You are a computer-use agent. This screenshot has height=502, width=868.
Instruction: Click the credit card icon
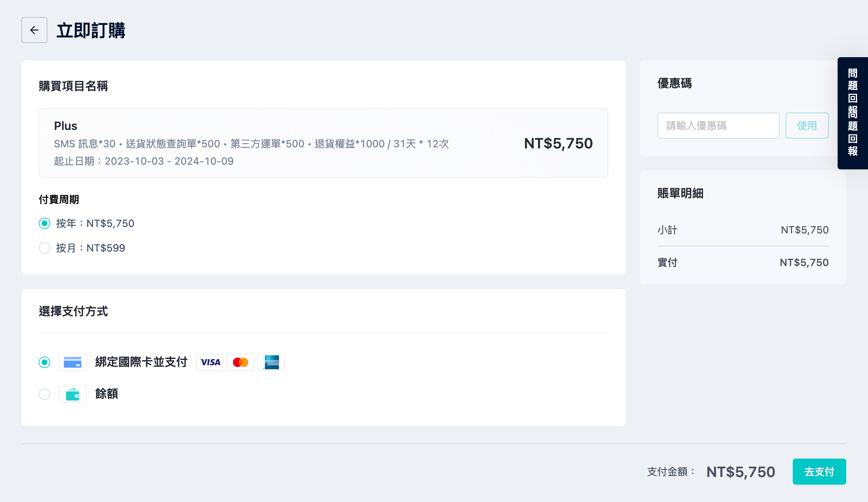click(x=73, y=362)
